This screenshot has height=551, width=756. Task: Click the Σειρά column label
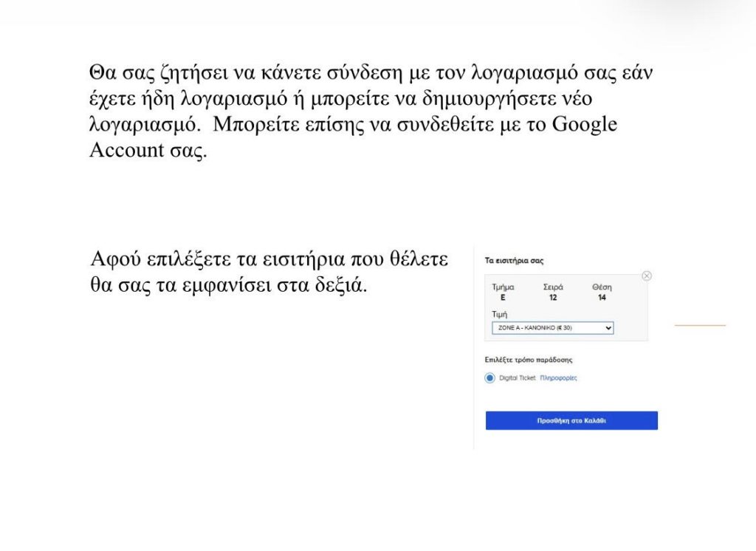(x=553, y=287)
